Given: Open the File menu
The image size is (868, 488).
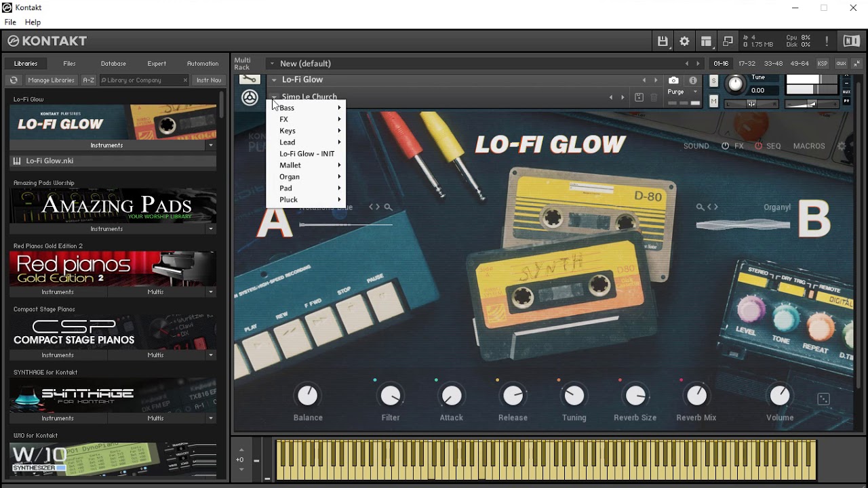Looking at the screenshot, I should pos(10,22).
